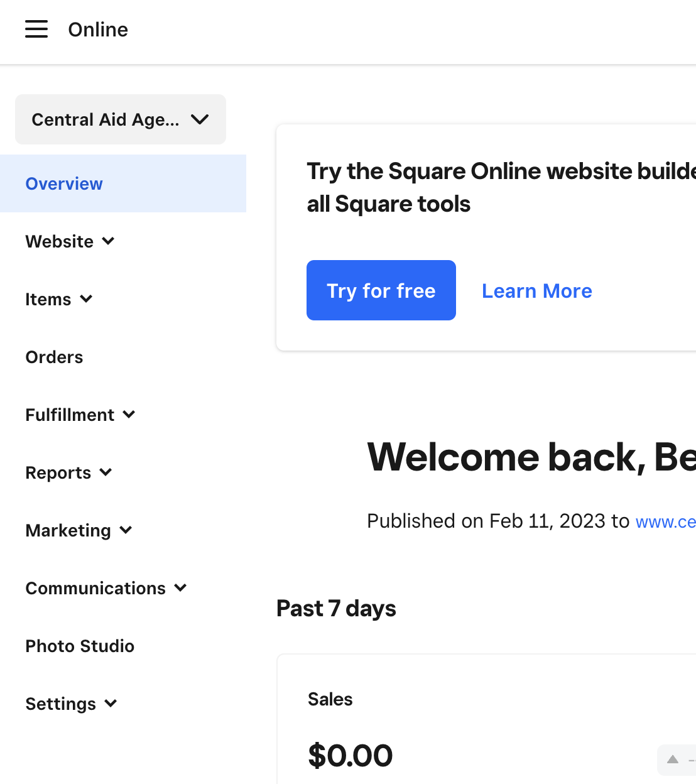Click the Online header title
This screenshot has height=784, width=696.
tap(98, 30)
